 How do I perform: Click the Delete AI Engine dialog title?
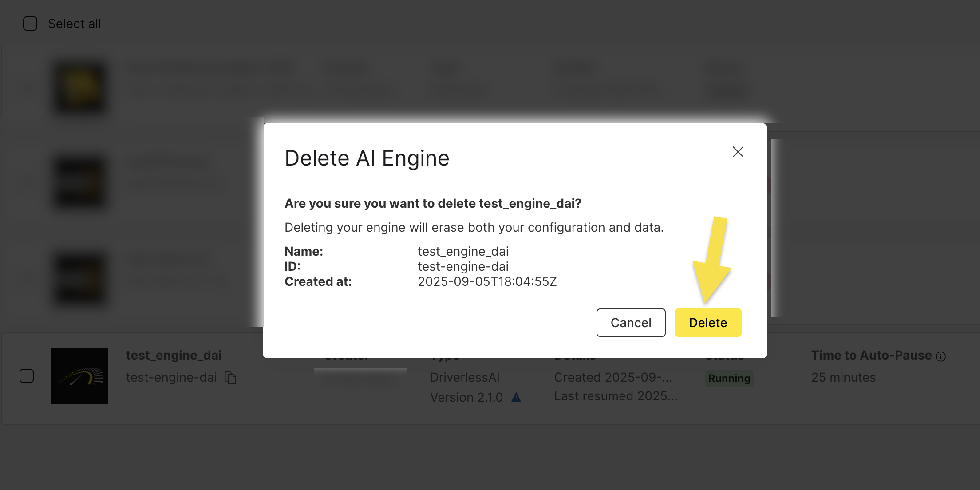(367, 158)
